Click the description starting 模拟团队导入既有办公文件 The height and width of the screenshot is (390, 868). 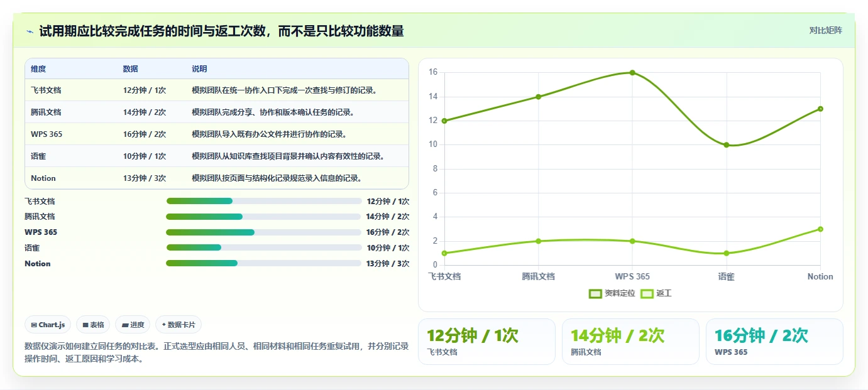pyautogui.click(x=270, y=134)
